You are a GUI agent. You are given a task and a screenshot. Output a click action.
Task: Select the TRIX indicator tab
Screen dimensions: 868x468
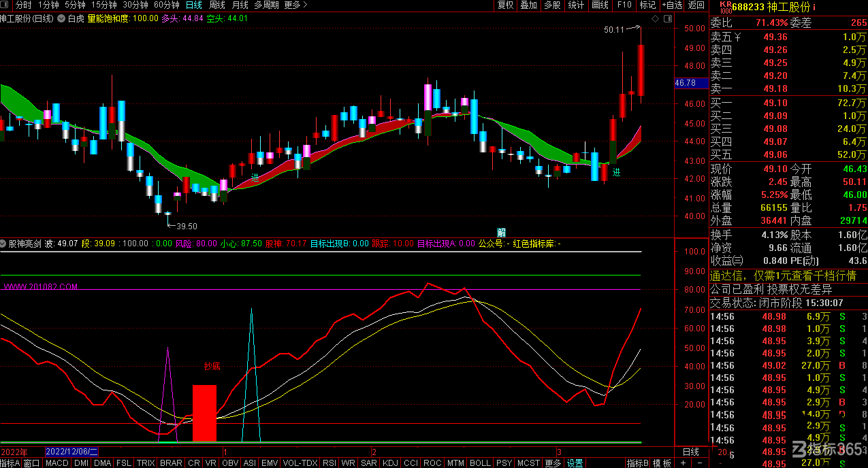[x=146, y=463]
